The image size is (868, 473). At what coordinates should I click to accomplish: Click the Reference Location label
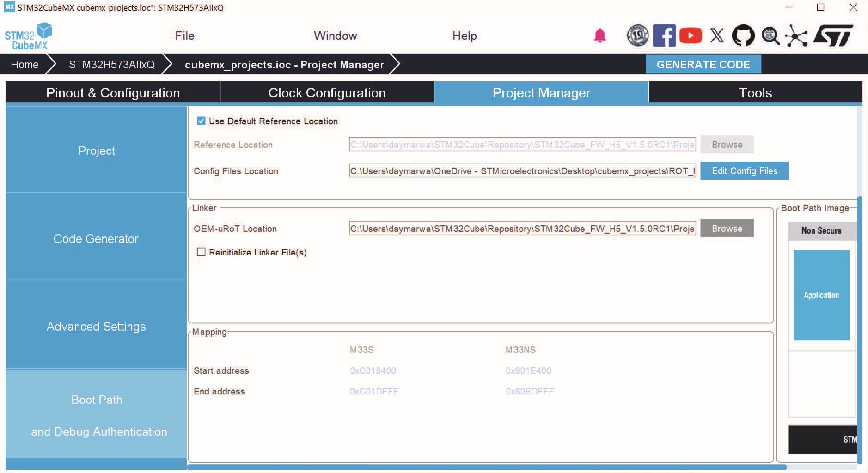(233, 145)
